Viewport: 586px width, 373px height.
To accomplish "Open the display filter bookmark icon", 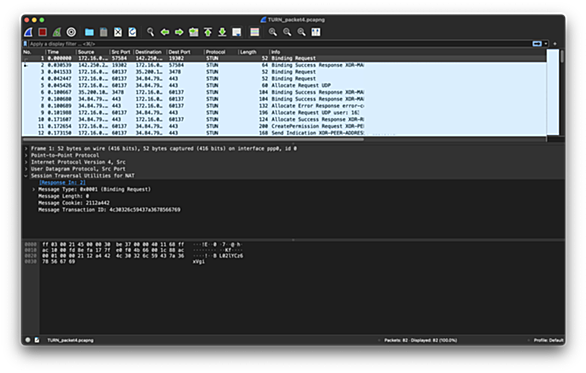I will pyautogui.click(x=25, y=44).
